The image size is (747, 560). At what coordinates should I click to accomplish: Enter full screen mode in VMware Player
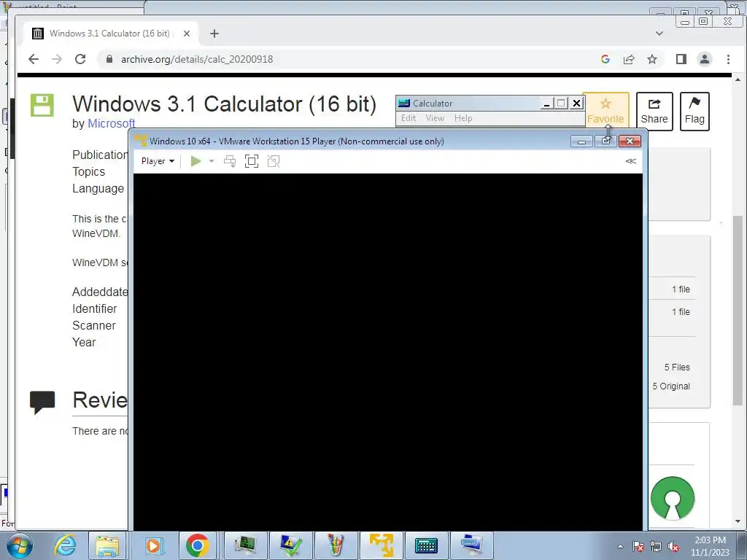point(252,161)
